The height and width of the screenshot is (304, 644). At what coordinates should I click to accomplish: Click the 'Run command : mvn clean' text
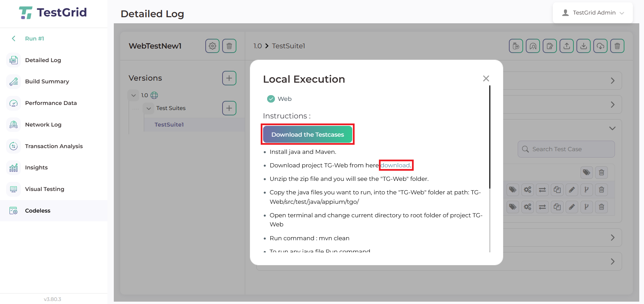tap(309, 238)
